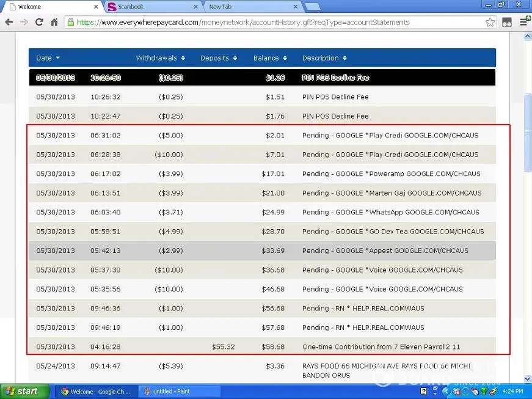Click the address bar URL field
The height and width of the screenshot is (399, 532).
tap(275, 22)
